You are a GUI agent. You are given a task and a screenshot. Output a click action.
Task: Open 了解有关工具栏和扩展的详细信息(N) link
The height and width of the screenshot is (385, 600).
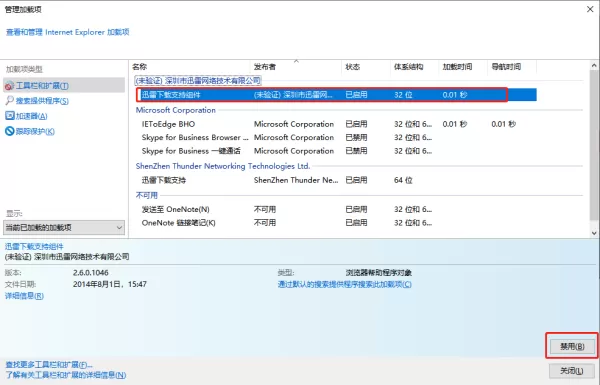[x=65, y=375]
